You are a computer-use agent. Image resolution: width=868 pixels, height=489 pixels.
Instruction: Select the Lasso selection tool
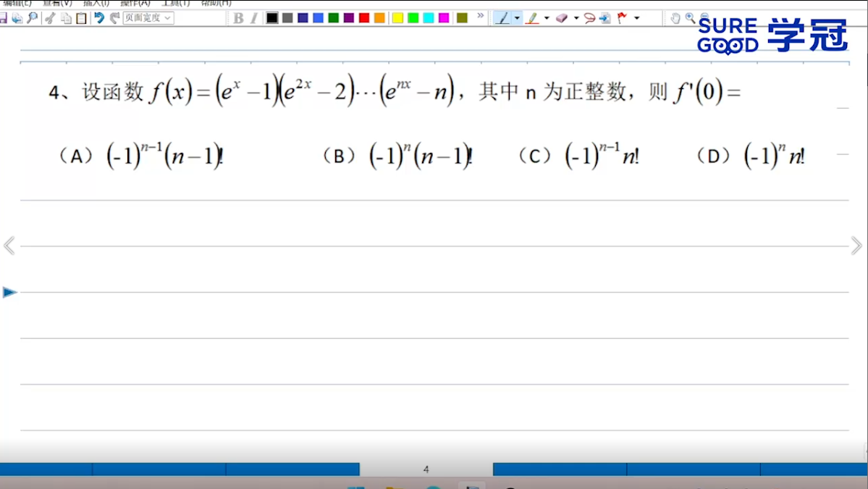[x=589, y=18]
